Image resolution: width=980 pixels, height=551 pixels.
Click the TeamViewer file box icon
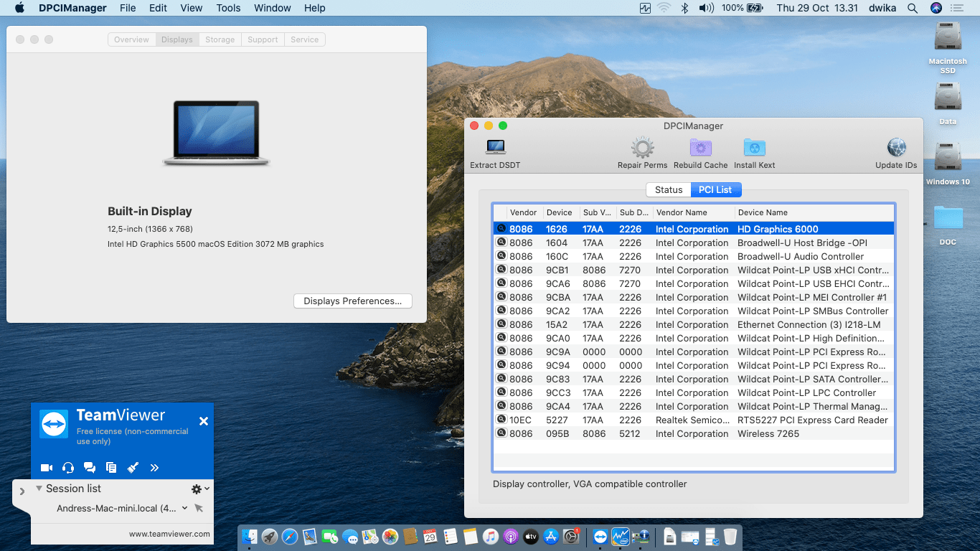tap(111, 468)
